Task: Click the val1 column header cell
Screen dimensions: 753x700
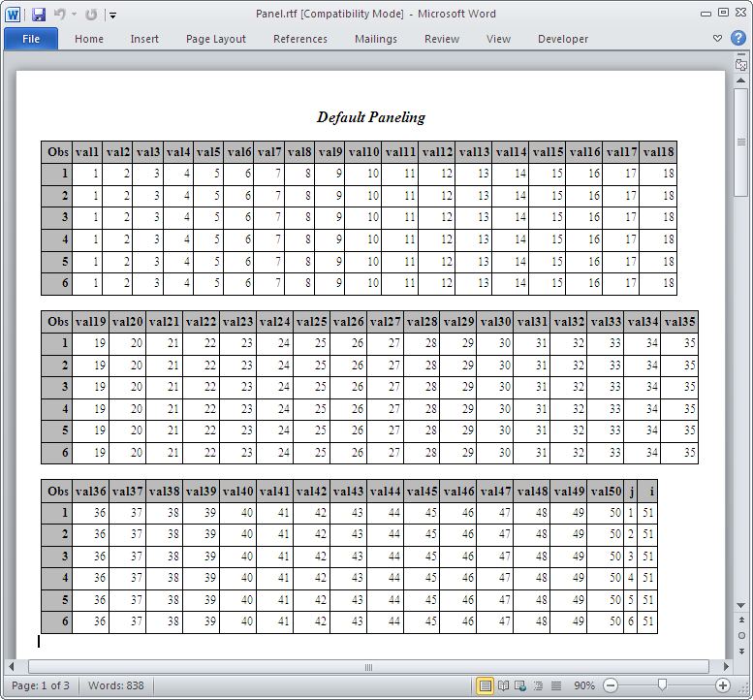Action: click(87, 152)
